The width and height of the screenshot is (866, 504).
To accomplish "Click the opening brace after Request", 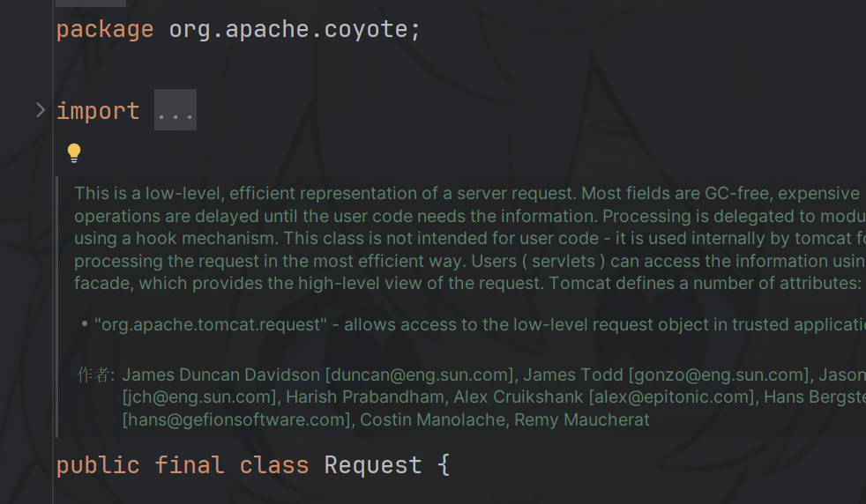I will pos(443,464).
